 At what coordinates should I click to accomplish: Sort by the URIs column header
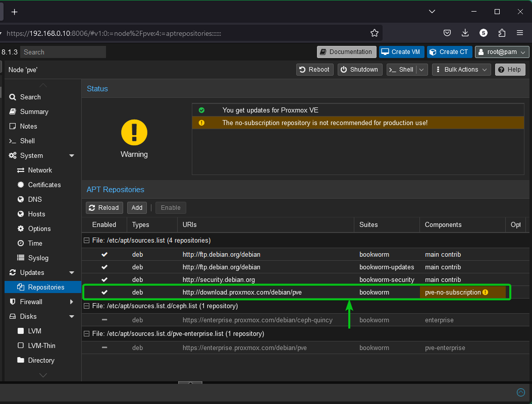point(265,225)
